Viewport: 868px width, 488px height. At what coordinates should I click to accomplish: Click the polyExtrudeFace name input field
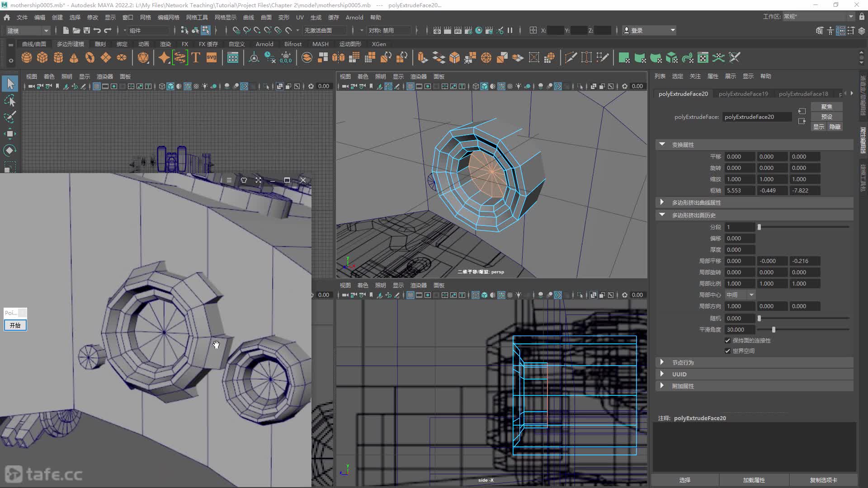coord(757,117)
